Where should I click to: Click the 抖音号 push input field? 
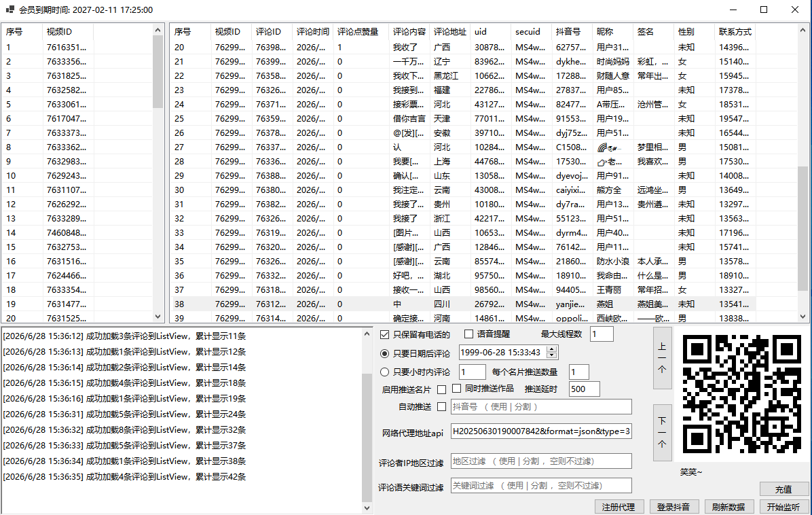click(x=541, y=407)
